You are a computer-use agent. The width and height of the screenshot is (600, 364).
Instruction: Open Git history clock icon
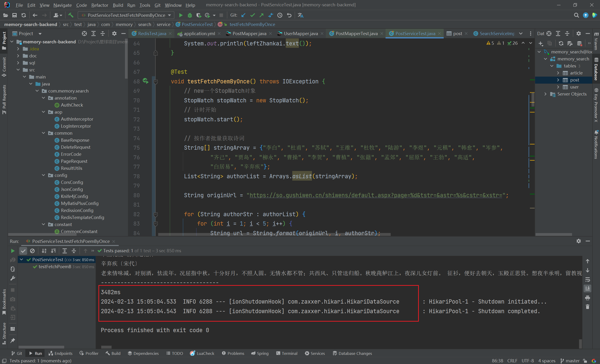[x=280, y=15]
